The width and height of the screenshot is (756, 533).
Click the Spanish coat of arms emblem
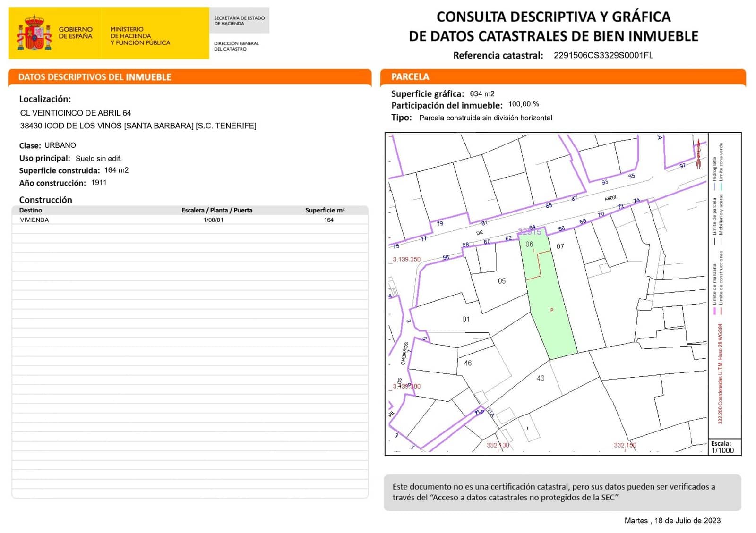pyautogui.click(x=34, y=33)
